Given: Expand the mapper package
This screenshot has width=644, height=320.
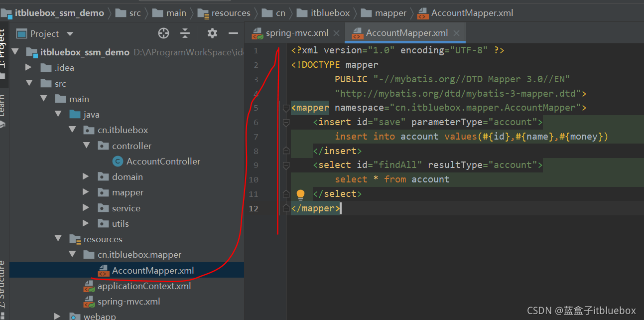Looking at the screenshot, I should tap(86, 192).
